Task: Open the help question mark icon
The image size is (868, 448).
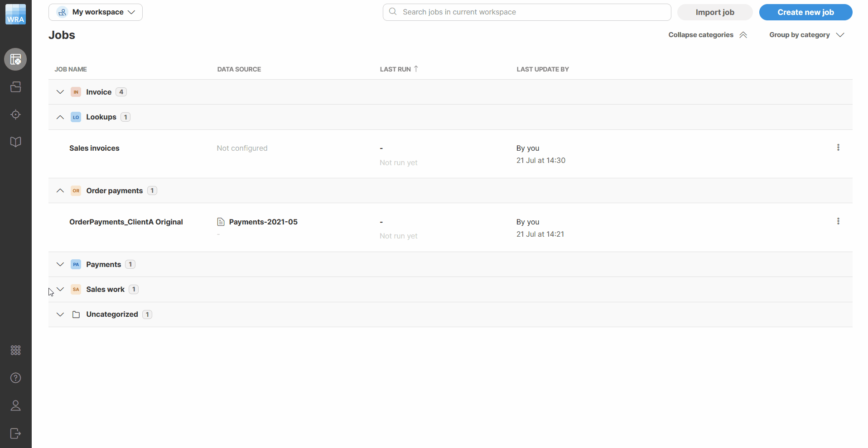Action: pyautogui.click(x=15, y=378)
